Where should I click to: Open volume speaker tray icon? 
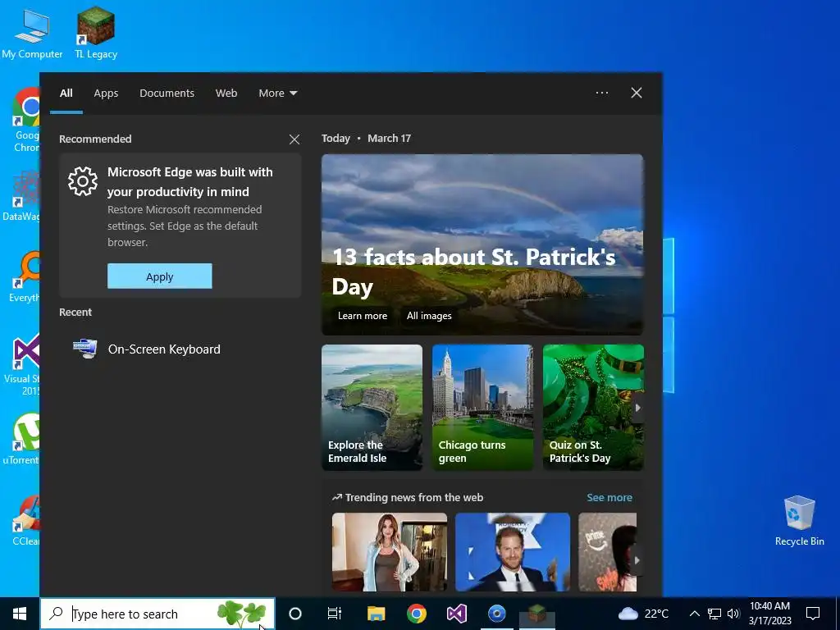(733, 614)
